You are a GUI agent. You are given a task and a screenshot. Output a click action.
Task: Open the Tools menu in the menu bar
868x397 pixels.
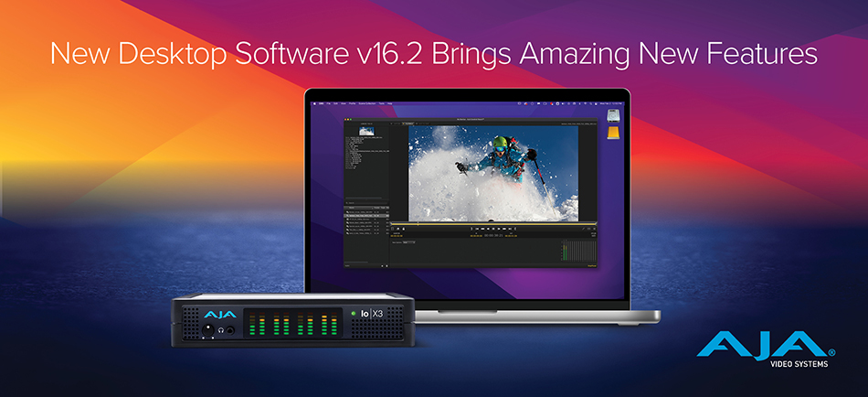click(381, 103)
